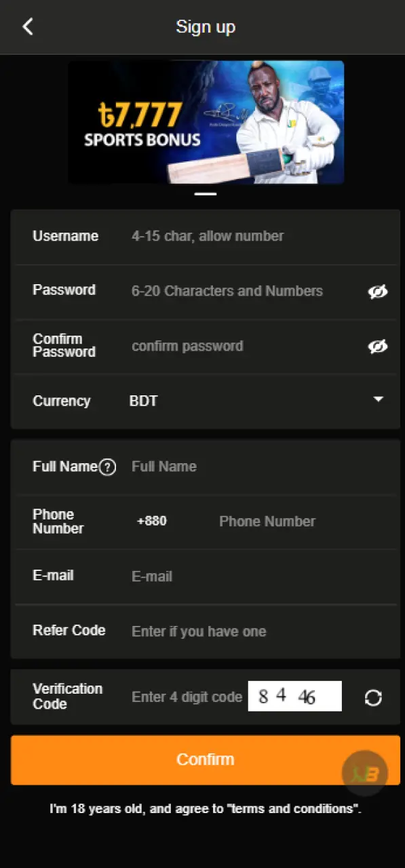Click the Currency dropdown chevron arrow
Viewport: 405px width, 868px height.
(x=378, y=399)
